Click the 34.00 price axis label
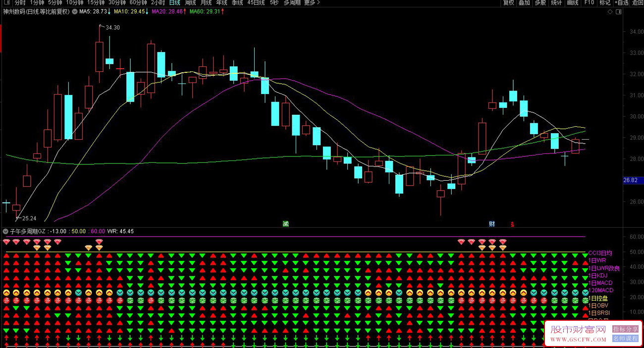The height and width of the screenshot is (348, 644). point(636,32)
